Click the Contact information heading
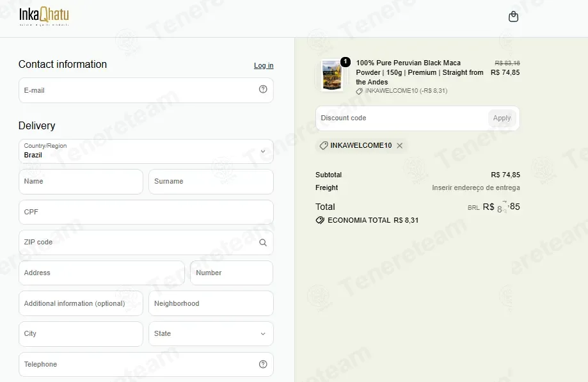The image size is (588, 382). click(x=63, y=64)
